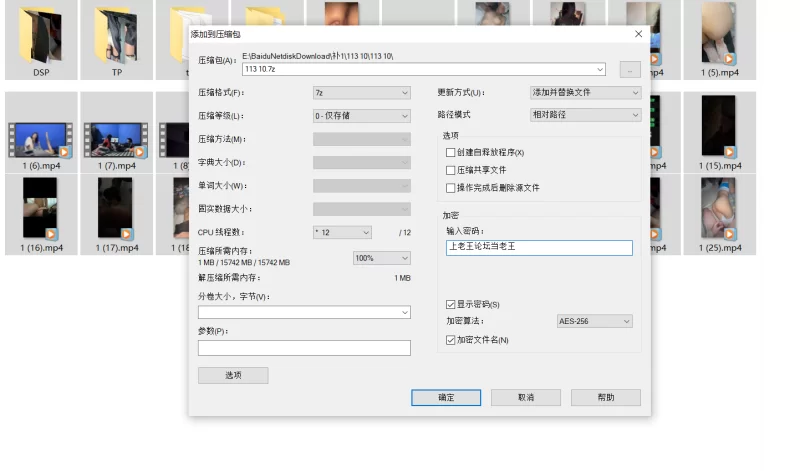Uncheck the 加密文件名(N) checkbox
Viewport: 800px width, 471px height.
point(451,340)
